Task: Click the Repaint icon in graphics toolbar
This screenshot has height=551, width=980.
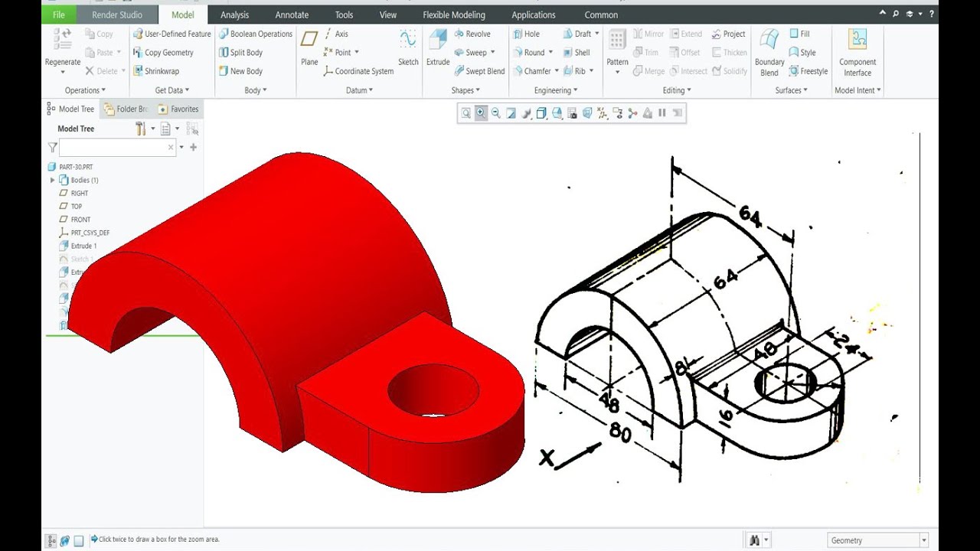Action: [511, 113]
